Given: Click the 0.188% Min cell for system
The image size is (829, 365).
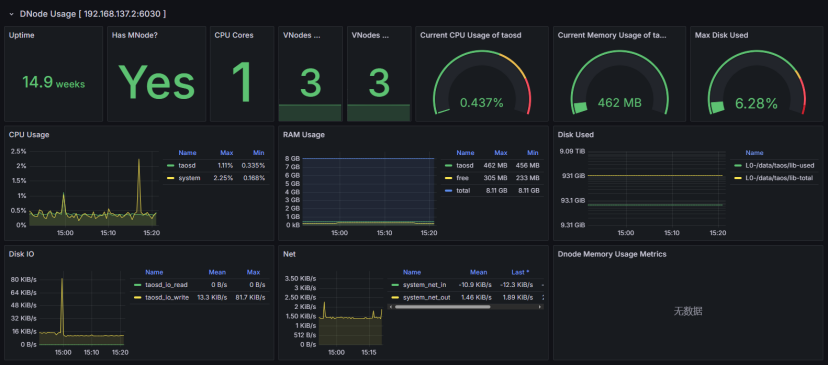Looking at the screenshot, I should point(254,178).
